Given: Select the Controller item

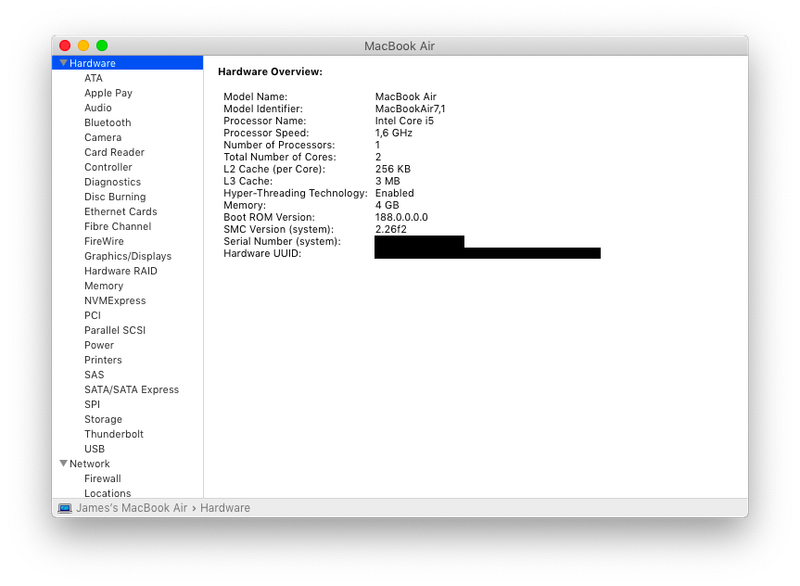Looking at the screenshot, I should [108, 167].
